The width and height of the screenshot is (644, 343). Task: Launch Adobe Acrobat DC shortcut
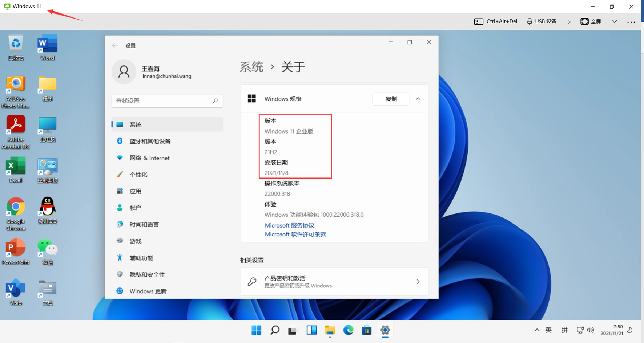coord(16,132)
